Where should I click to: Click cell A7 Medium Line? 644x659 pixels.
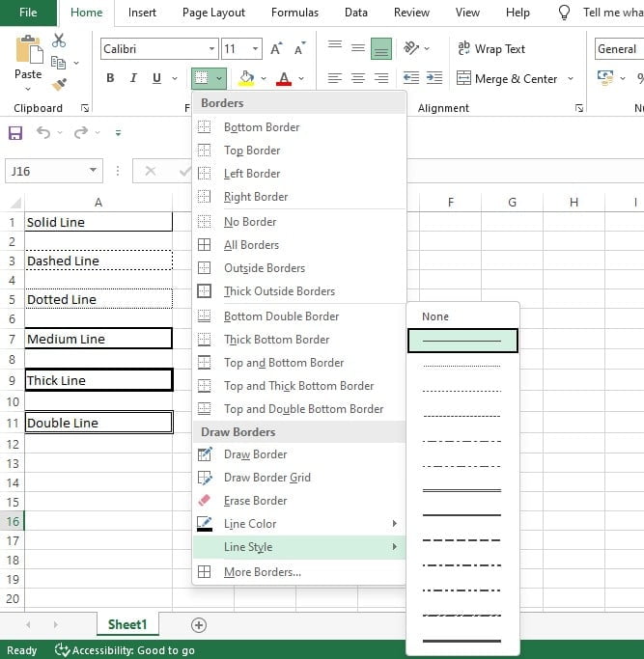98,339
